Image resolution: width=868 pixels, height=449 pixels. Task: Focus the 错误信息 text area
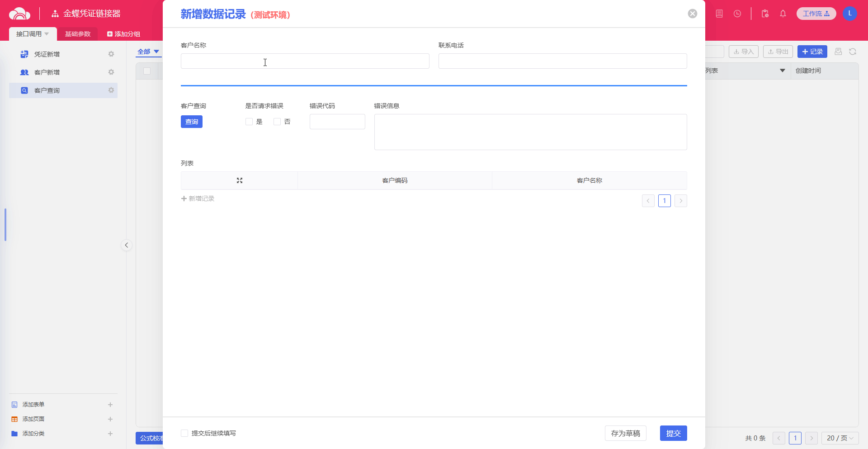click(531, 132)
